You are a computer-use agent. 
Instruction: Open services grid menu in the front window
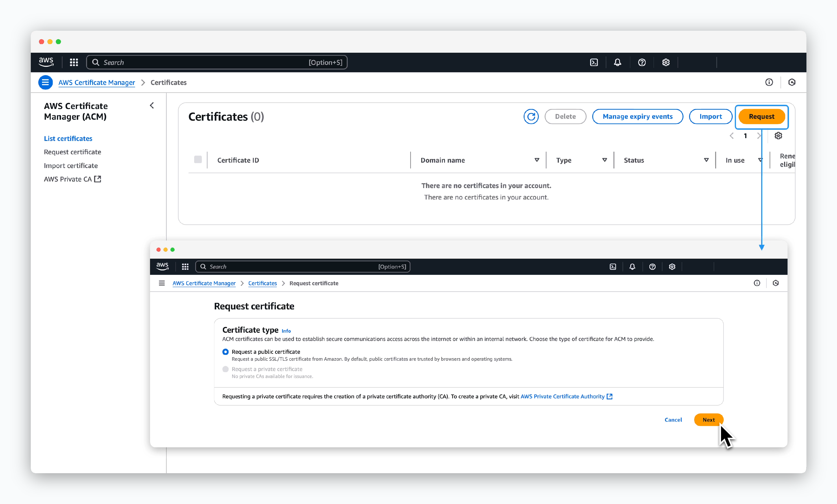pos(185,267)
